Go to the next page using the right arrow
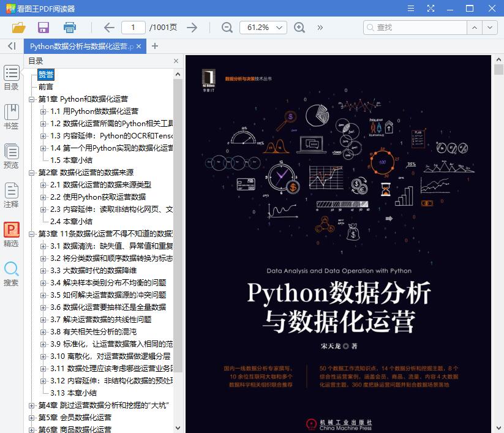 pos(192,28)
